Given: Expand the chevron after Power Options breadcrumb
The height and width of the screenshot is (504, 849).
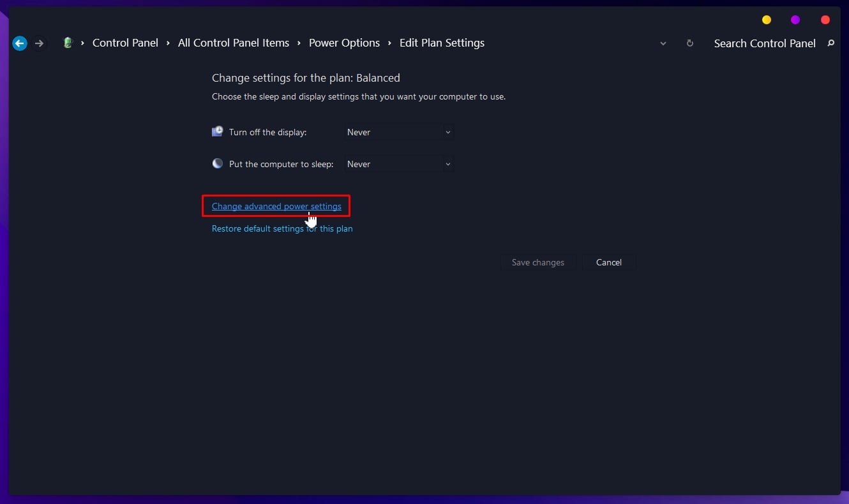Looking at the screenshot, I should point(389,43).
